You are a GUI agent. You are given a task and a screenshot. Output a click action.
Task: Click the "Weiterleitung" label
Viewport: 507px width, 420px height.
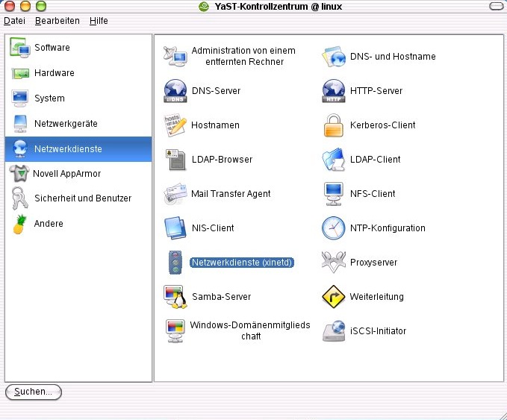(377, 297)
